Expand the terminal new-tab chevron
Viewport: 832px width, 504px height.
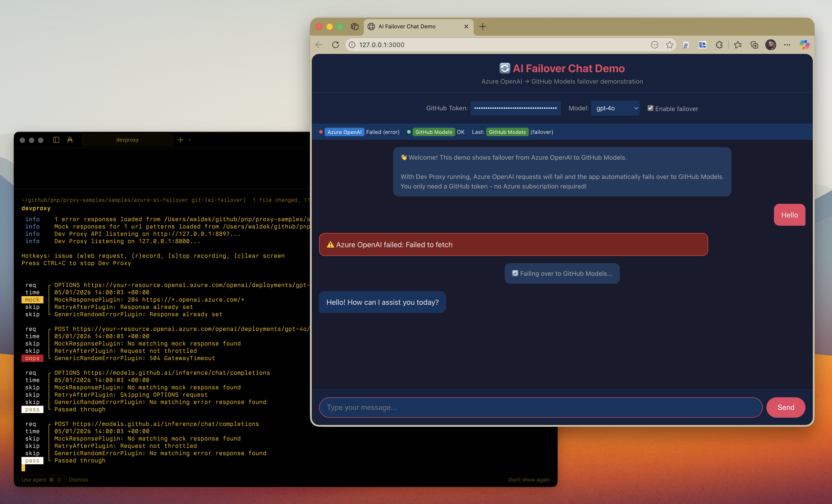[x=189, y=140]
